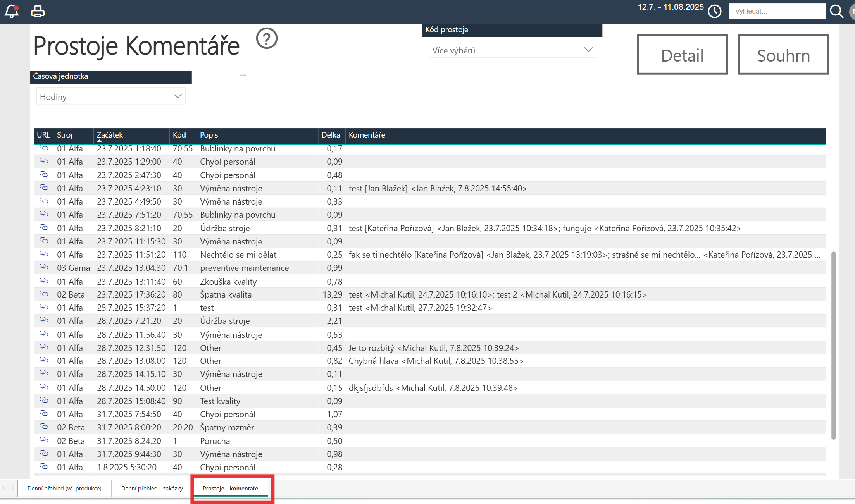Select the Prostoje - komentáře tab
Screen dimensions: 855x504
pyautogui.click(x=230, y=488)
